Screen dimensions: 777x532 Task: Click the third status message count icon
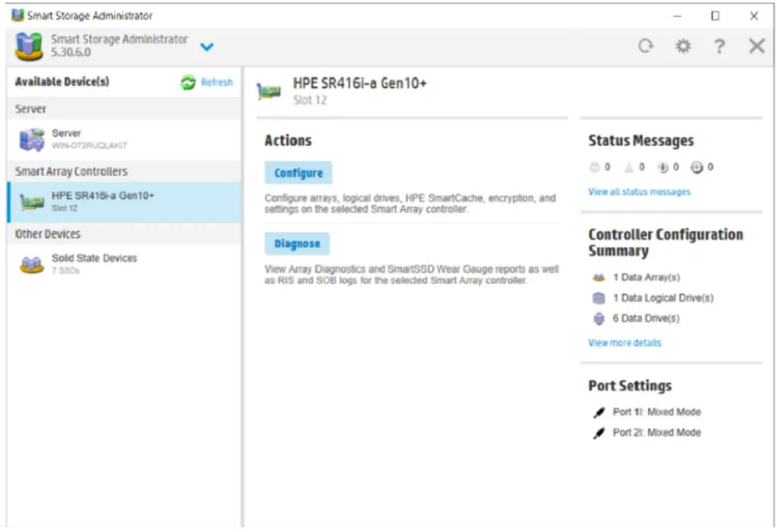662,167
